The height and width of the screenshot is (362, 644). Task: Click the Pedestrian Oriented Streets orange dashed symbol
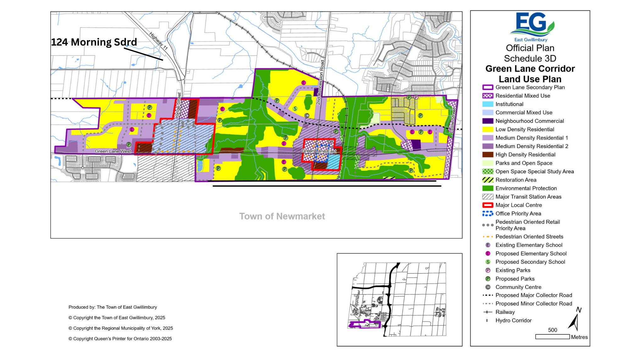(488, 237)
